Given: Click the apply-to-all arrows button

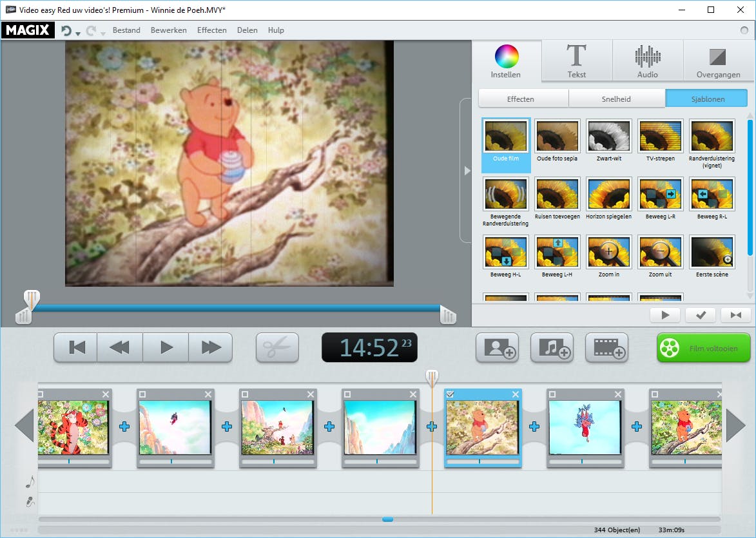Looking at the screenshot, I should [736, 315].
